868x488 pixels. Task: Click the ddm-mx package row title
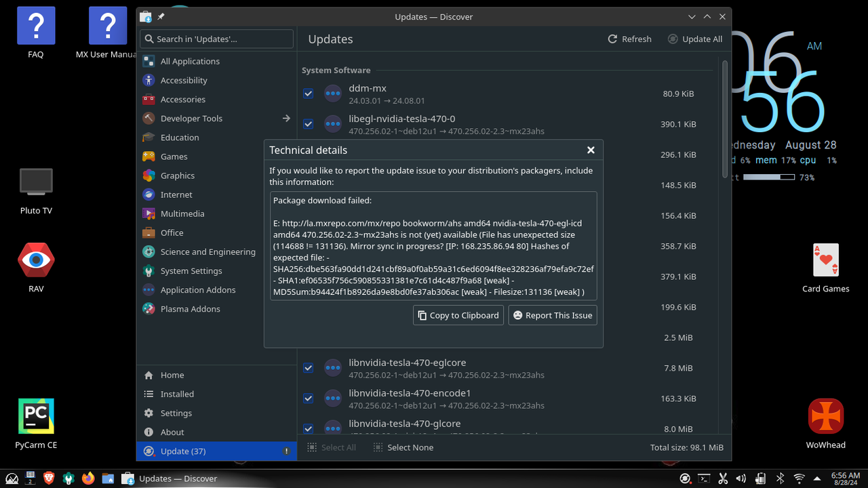pos(368,88)
